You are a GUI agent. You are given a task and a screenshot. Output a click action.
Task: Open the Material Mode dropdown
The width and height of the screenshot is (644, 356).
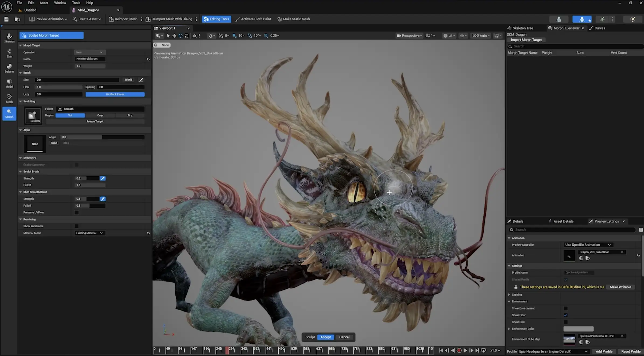(89, 233)
